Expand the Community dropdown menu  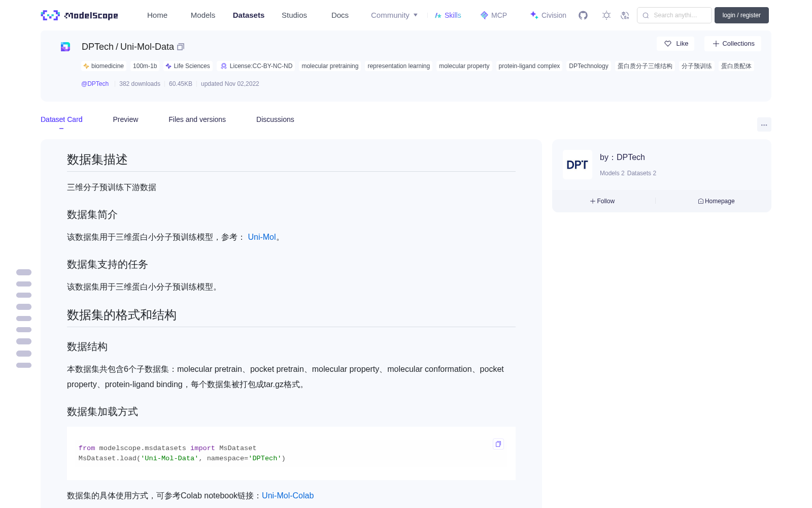[394, 15]
